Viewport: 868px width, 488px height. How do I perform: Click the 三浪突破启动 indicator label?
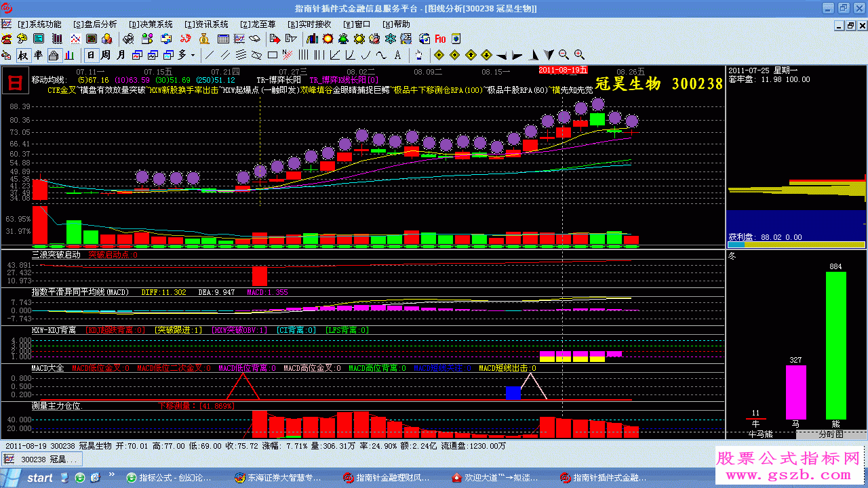click(x=56, y=255)
